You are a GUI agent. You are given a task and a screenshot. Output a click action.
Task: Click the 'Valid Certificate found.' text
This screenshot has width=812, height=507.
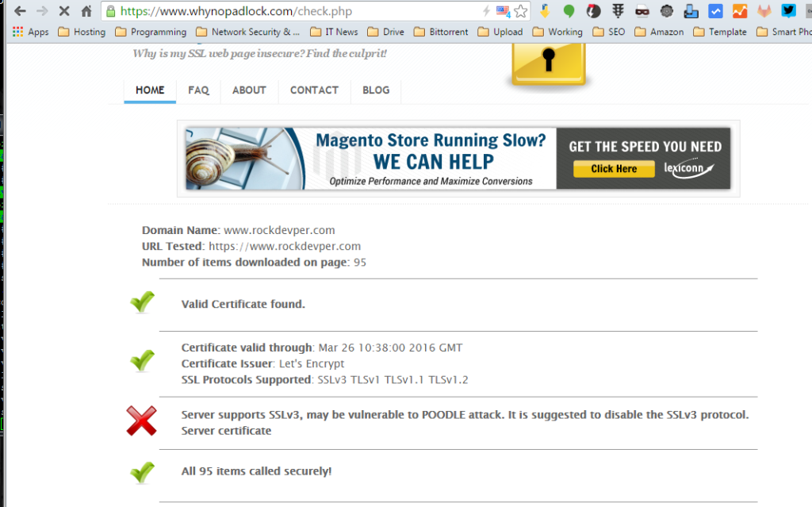(243, 305)
